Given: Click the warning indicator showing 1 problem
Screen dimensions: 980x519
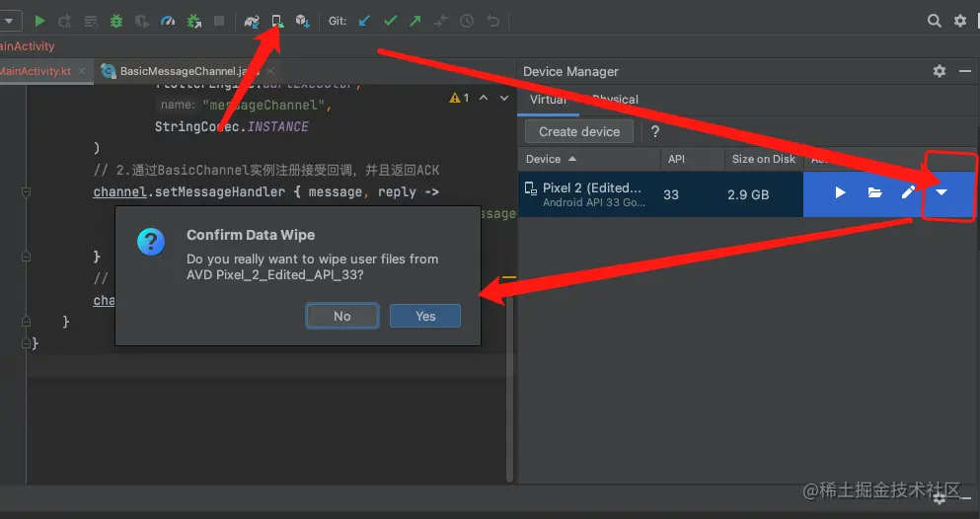Looking at the screenshot, I should [x=459, y=98].
